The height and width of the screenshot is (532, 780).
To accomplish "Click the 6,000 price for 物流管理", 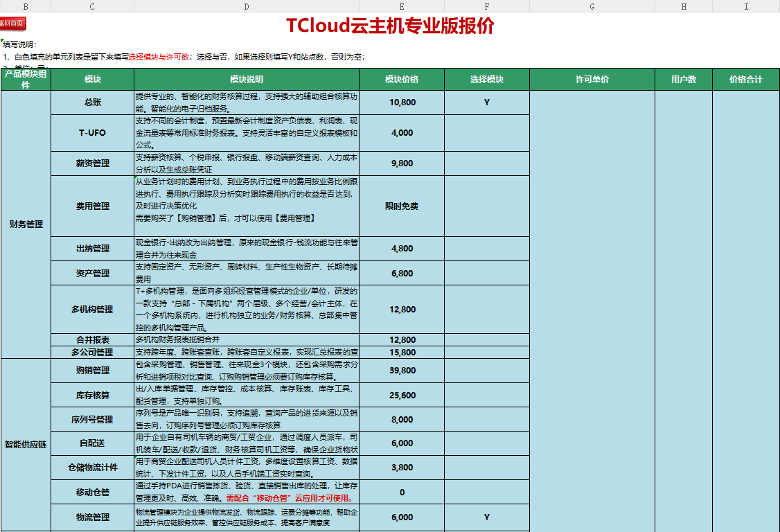I will [402, 517].
